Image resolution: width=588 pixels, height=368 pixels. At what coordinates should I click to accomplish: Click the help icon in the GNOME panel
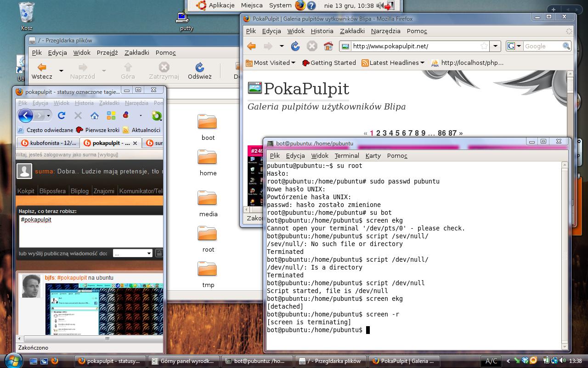click(x=311, y=6)
